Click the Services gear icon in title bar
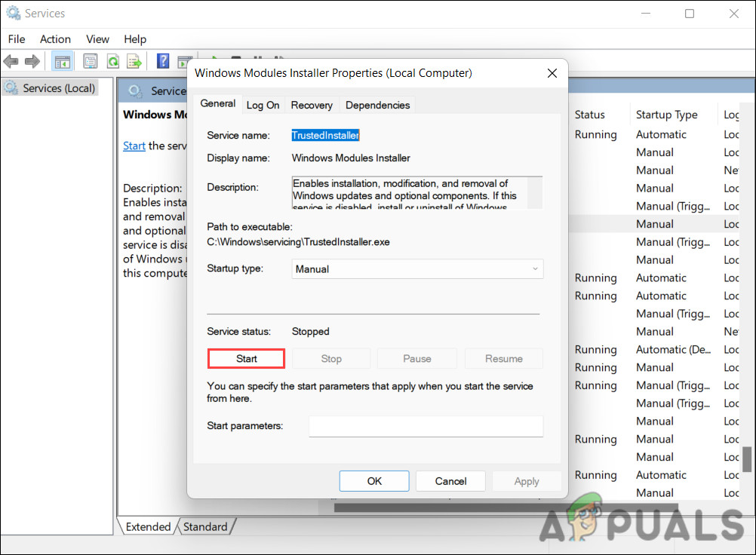The height and width of the screenshot is (555, 756). click(13, 13)
